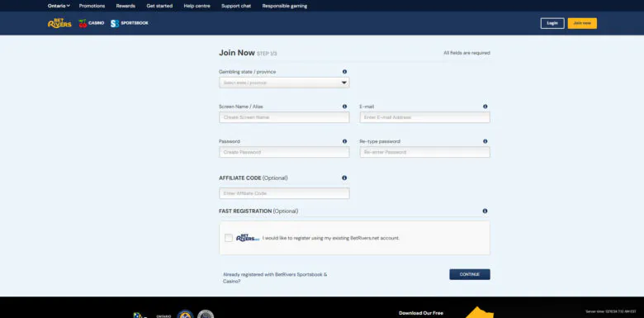The width and height of the screenshot is (644, 318).
Task: Click the 'Download Our Free' footer text
Action: (x=421, y=313)
